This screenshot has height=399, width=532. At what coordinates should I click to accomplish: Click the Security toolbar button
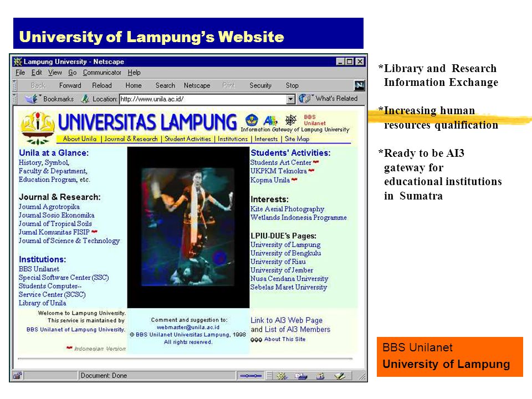click(x=260, y=85)
